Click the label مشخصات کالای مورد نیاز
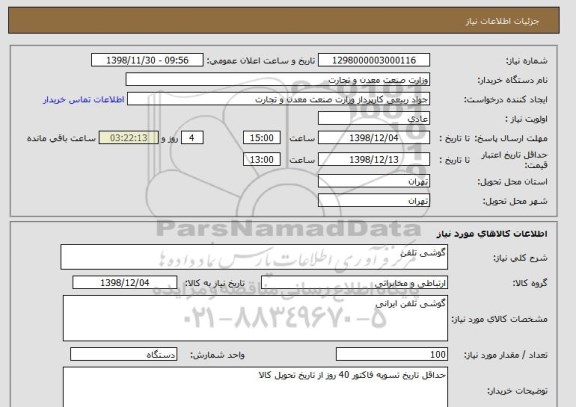576x407 pixels. pyautogui.click(x=500, y=319)
